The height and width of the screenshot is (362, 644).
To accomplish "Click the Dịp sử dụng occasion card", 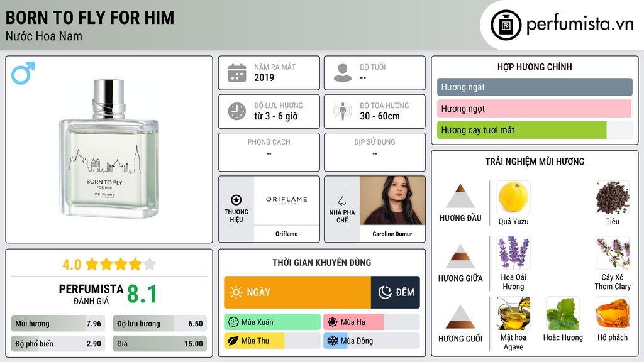I will coord(375,152).
